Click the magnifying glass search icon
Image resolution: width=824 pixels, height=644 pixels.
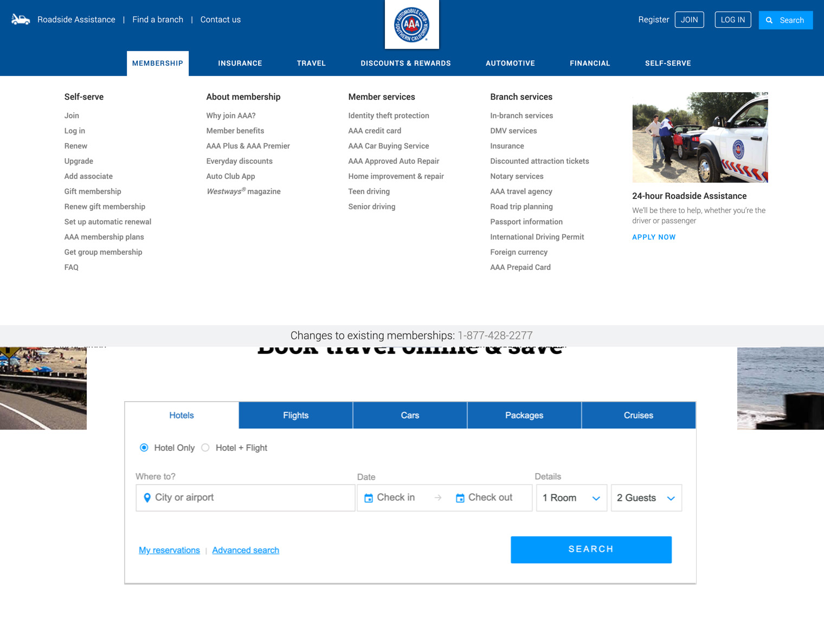pyautogui.click(x=769, y=20)
